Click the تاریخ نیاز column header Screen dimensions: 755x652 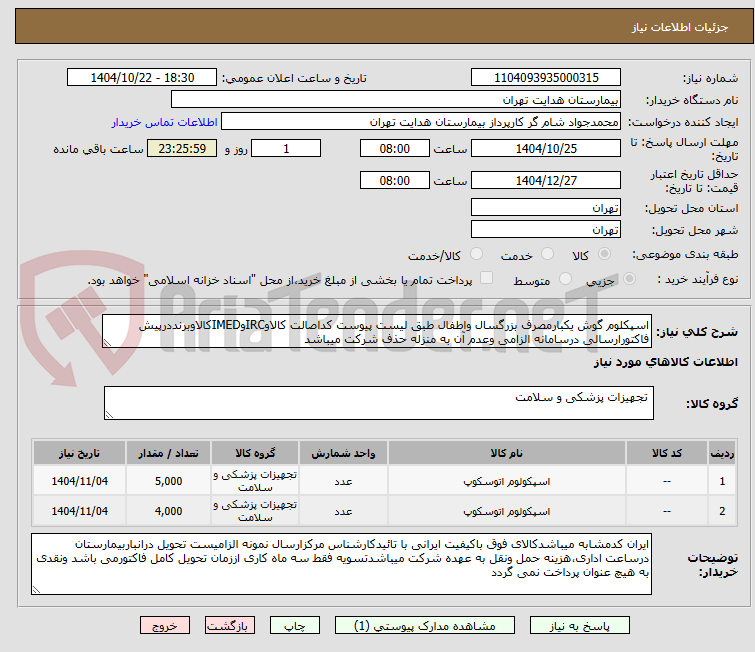pos(79,453)
